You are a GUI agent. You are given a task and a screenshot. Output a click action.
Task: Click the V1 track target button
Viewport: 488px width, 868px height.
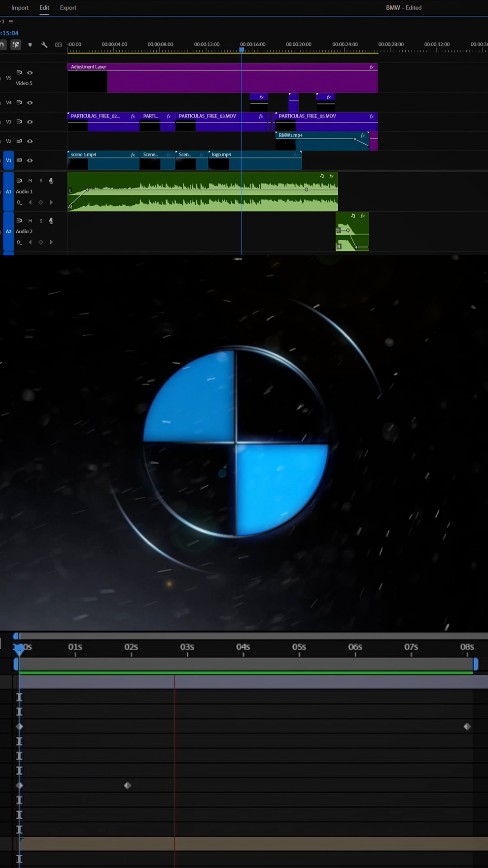8,160
